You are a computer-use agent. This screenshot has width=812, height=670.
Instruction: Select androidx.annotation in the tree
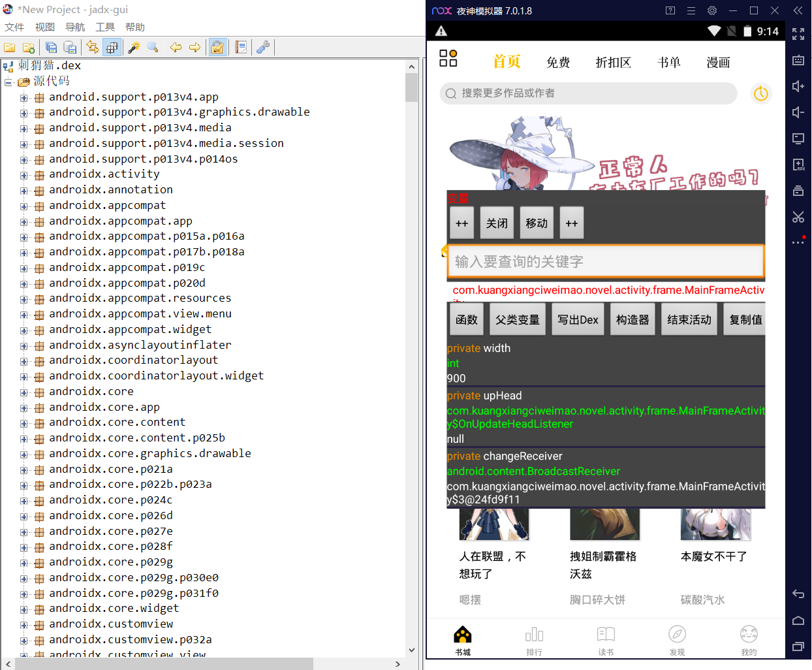tap(111, 189)
